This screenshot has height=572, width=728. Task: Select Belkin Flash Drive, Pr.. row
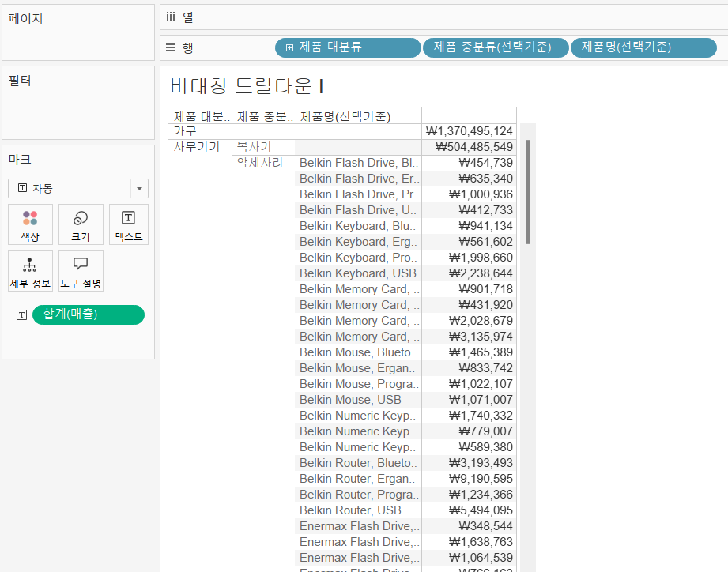pos(360,194)
